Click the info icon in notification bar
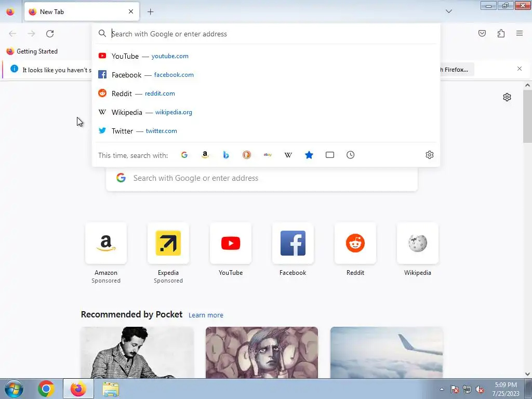Screen dimensions: 532x399 (14, 69)
